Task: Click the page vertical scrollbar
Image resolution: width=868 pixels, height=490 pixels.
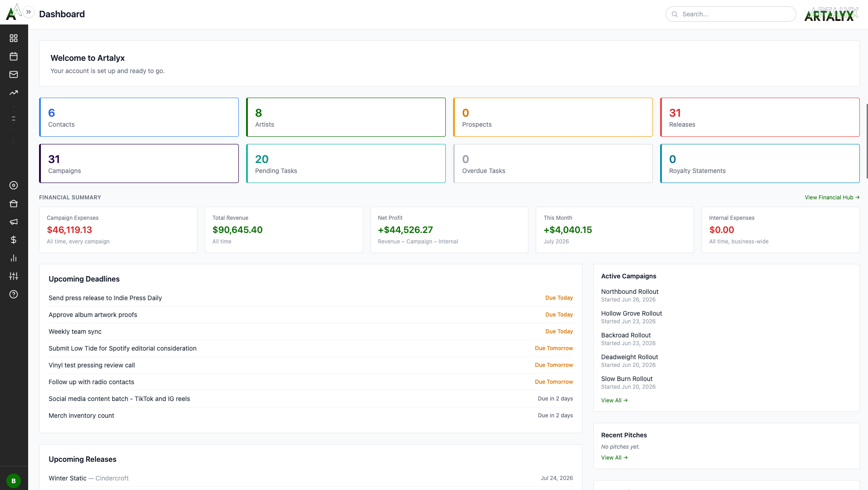Action: [x=867, y=141]
